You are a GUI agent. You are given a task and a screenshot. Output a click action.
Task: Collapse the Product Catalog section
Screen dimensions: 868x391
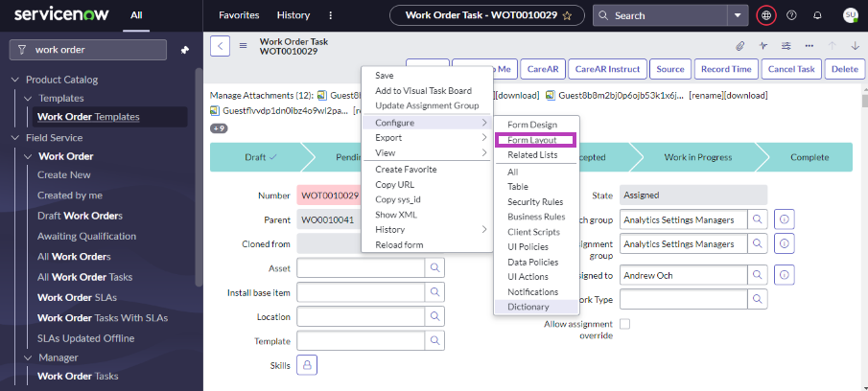[x=15, y=80]
